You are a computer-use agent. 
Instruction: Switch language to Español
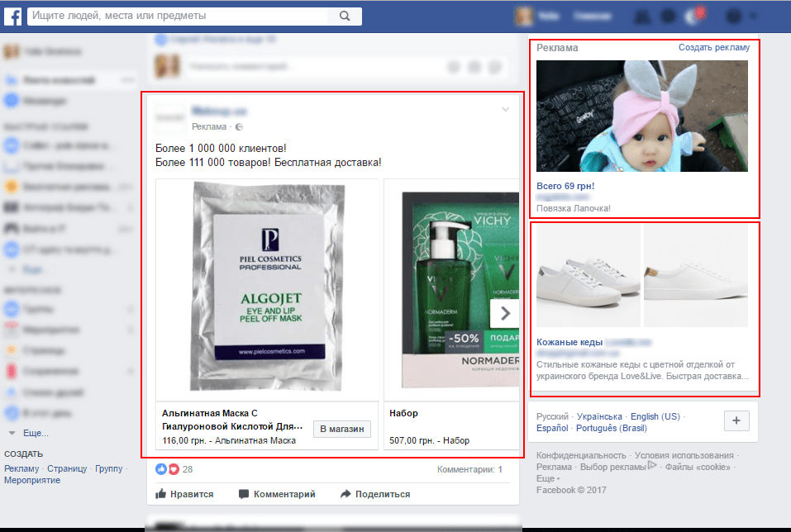552,428
